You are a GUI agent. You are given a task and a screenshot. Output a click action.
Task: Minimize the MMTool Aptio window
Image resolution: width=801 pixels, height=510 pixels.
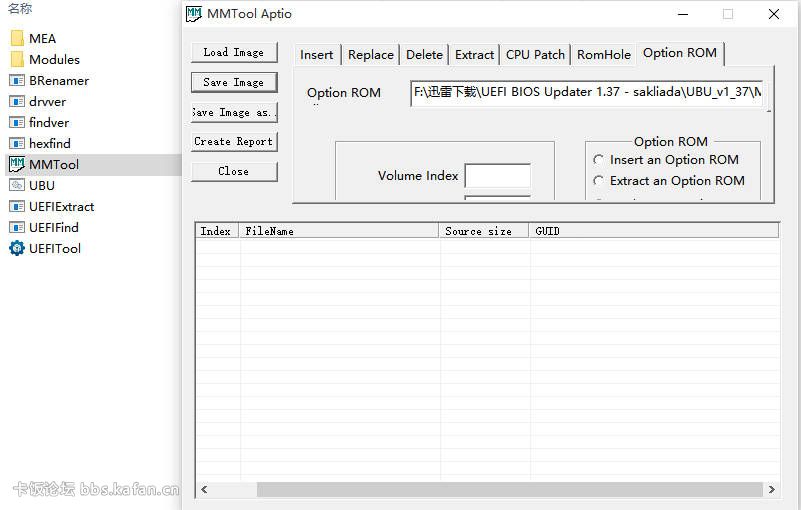683,14
